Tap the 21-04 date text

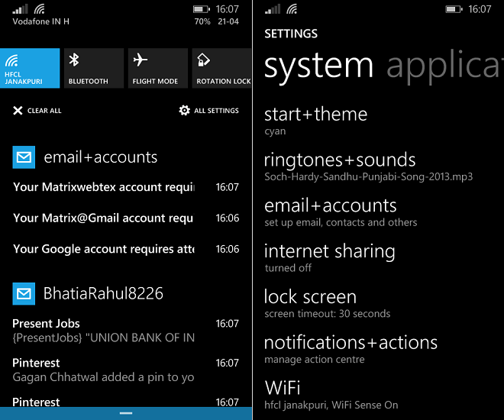pos(228,21)
